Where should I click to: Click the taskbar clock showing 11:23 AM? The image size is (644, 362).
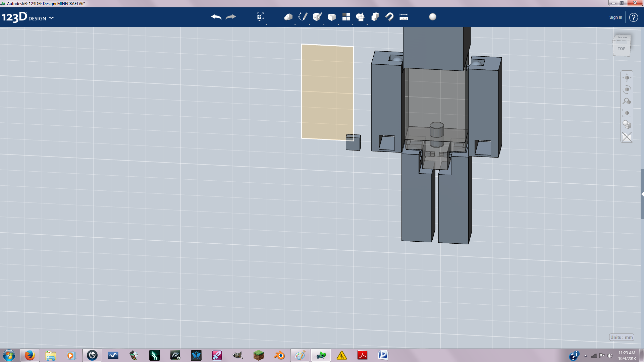pos(627,356)
